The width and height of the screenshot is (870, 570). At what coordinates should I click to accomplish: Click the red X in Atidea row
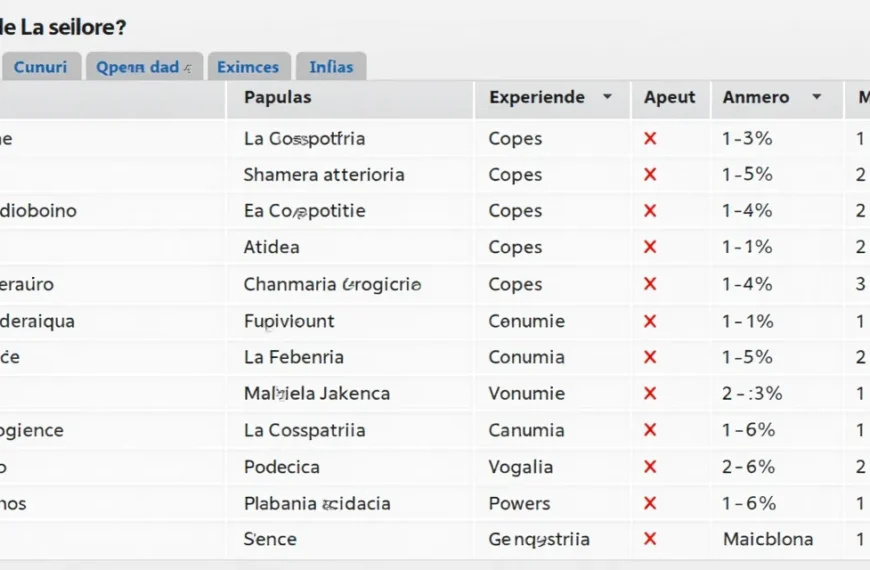(x=650, y=247)
